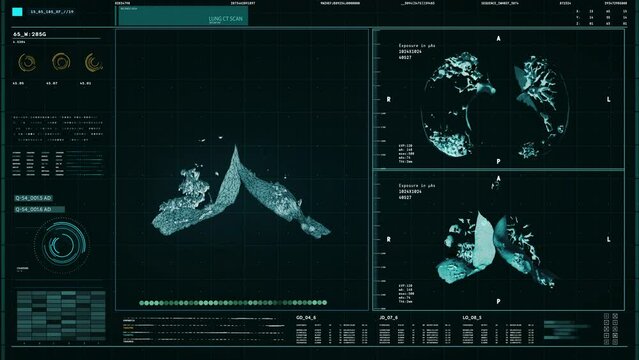
Task: Click Exposure readout in upper scan view
Action: tap(416, 52)
